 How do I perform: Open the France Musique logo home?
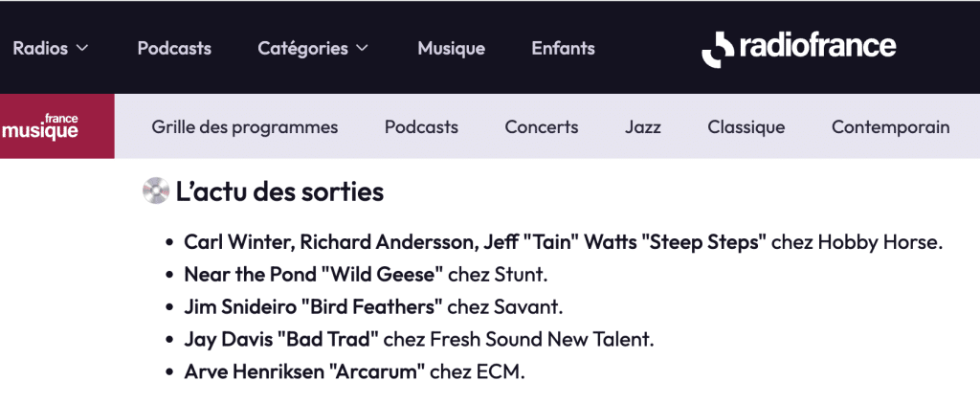(x=56, y=126)
